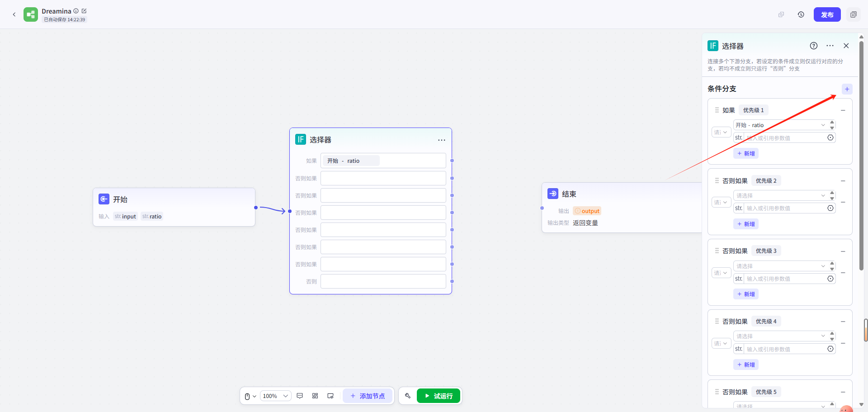868x412 pixels.
Task: Click the right panel vertical scrollbar
Action: [861, 156]
